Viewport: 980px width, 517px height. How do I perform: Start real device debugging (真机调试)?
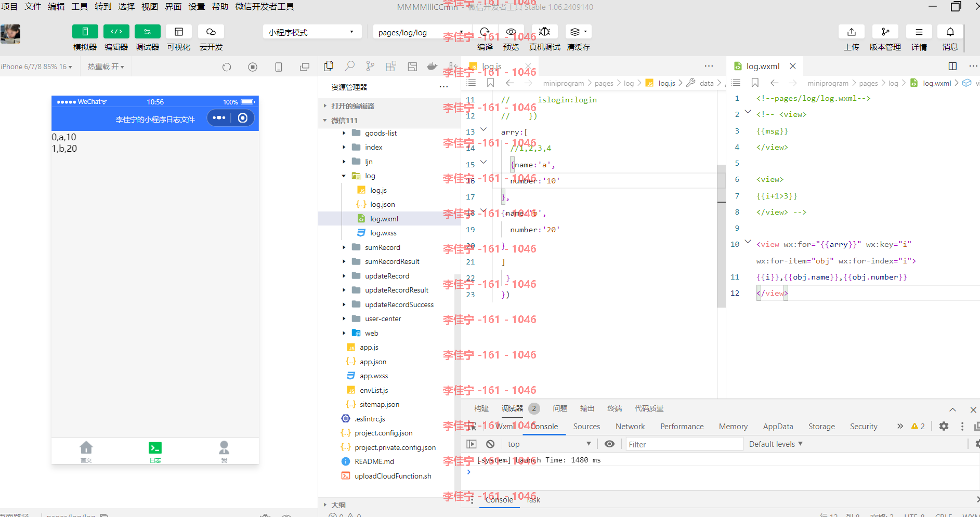tap(544, 32)
